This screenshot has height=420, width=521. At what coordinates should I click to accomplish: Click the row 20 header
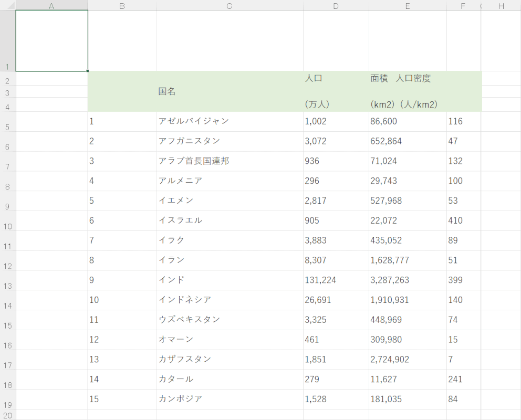(x=7, y=415)
